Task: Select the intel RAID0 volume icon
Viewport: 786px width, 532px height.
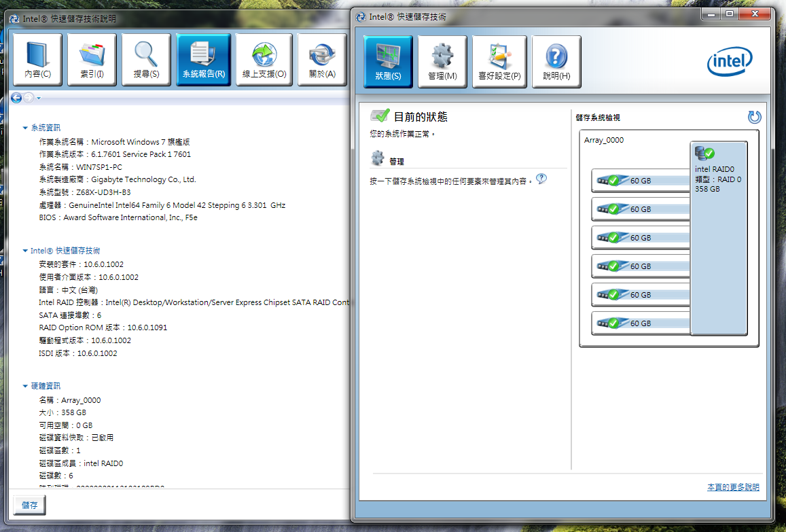Action: [704, 153]
